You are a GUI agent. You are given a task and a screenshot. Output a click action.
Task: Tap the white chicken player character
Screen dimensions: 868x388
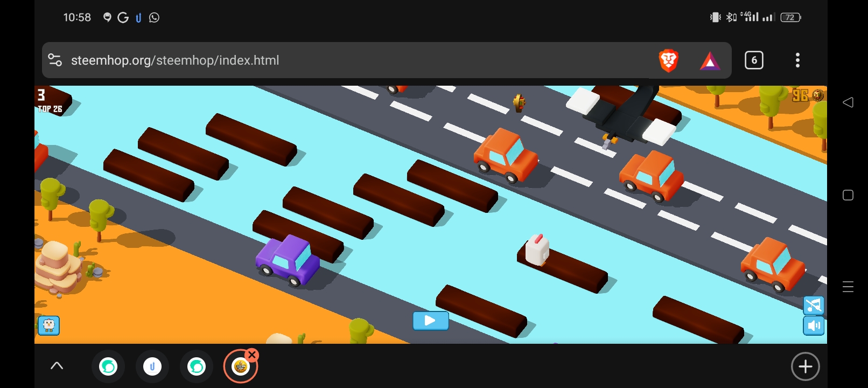tap(537, 250)
